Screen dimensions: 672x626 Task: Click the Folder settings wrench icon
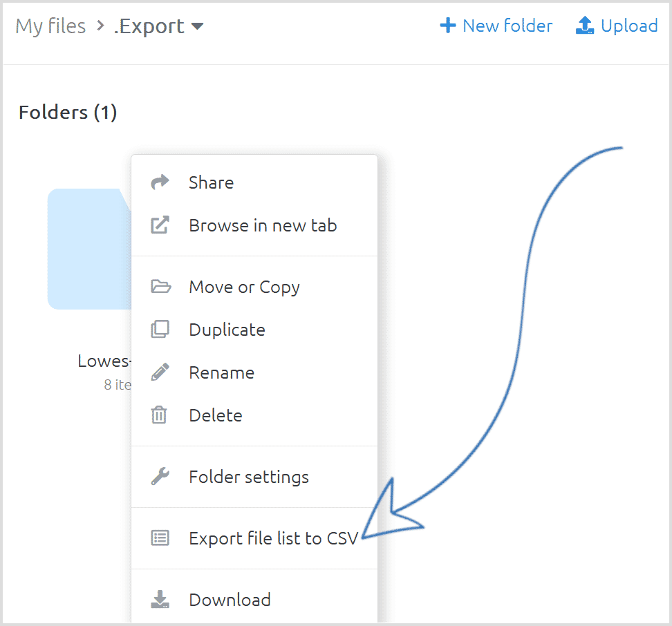pyautogui.click(x=160, y=477)
